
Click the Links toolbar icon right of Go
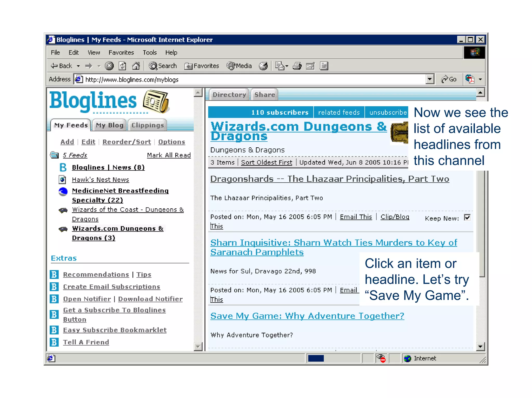tap(470, 79)
